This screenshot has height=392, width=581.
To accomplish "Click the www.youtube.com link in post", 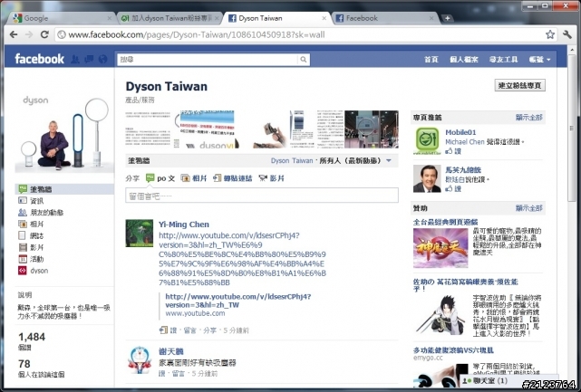I will (x=195, y=313).
